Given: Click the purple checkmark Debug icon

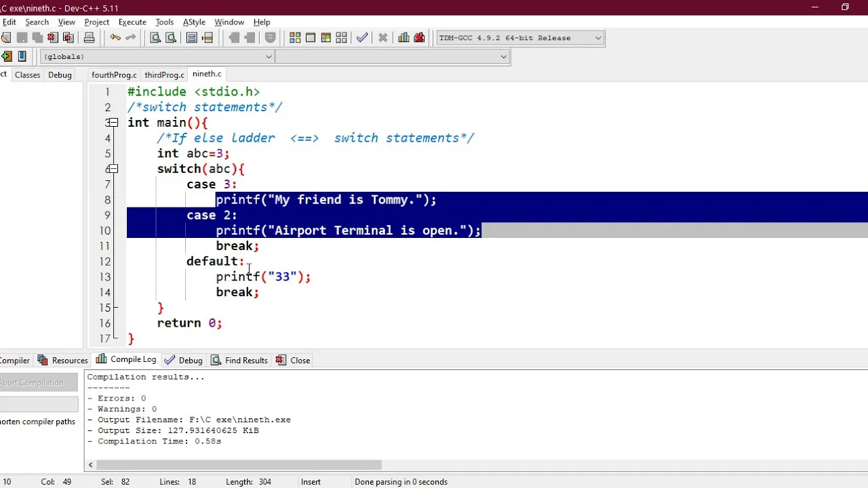Looking at the screenshot, I should pyautogui.click(x=362, y=38).
